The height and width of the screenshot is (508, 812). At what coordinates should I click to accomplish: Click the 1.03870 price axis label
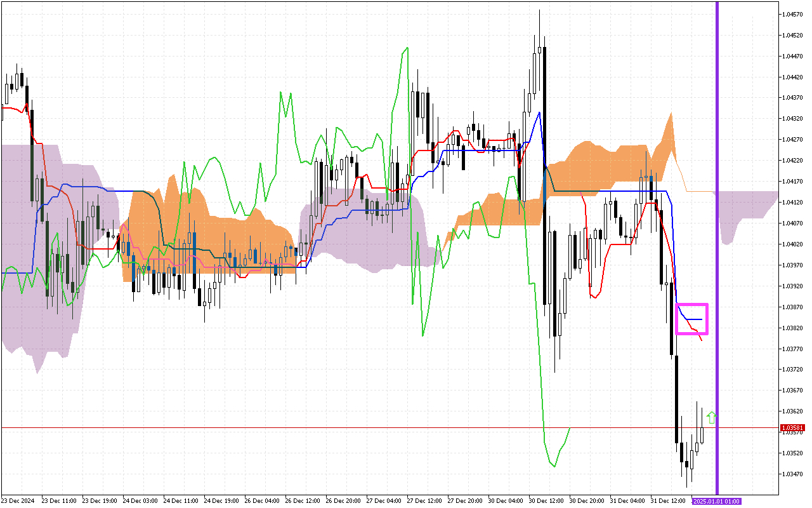pyautogui.click(x=791, y=307)
